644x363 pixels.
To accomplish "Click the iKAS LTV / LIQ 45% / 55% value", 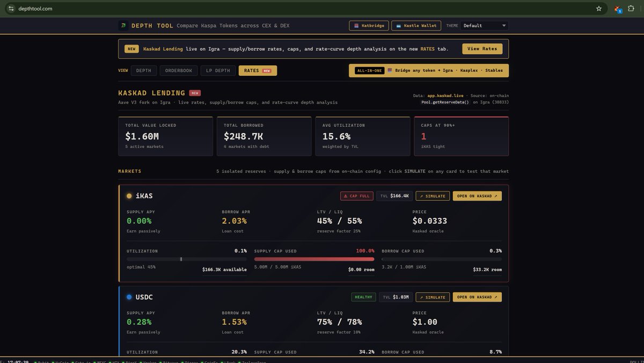I will click(x=340, y=221).
